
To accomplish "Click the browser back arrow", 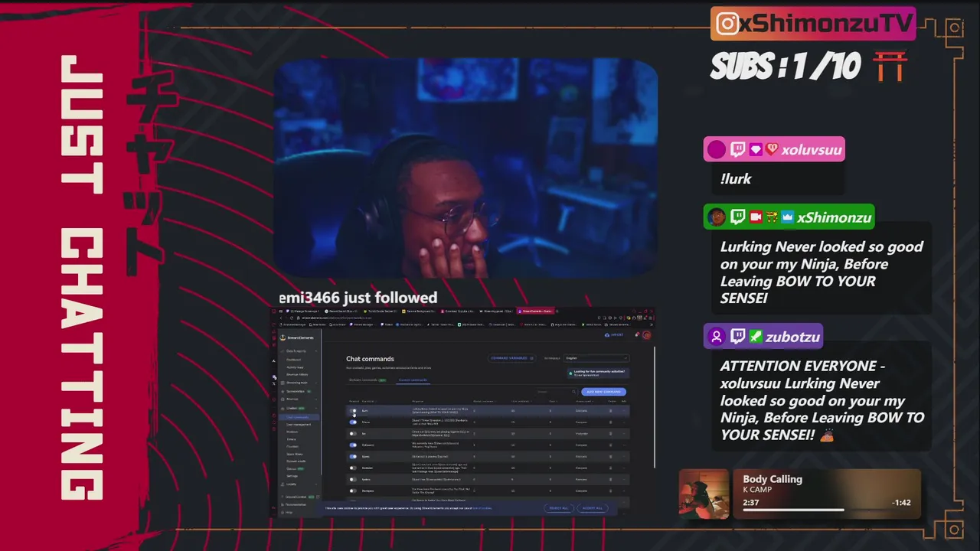I will 281,318.
